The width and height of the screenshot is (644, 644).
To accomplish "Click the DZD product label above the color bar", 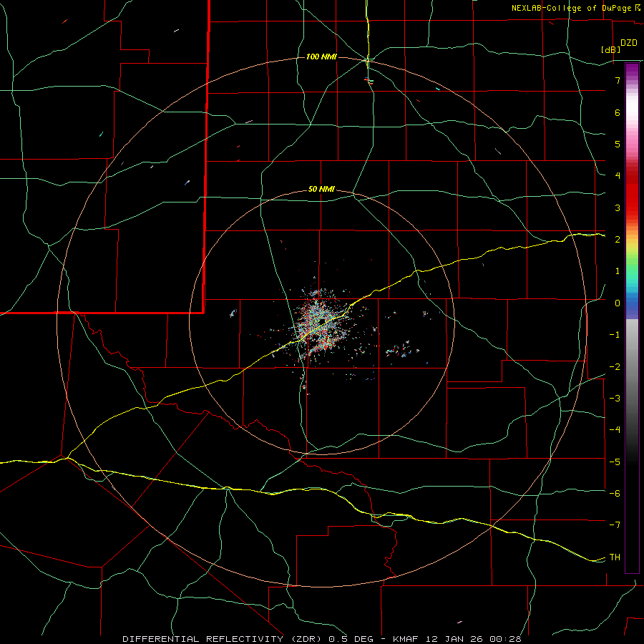I will coord(629,43).
